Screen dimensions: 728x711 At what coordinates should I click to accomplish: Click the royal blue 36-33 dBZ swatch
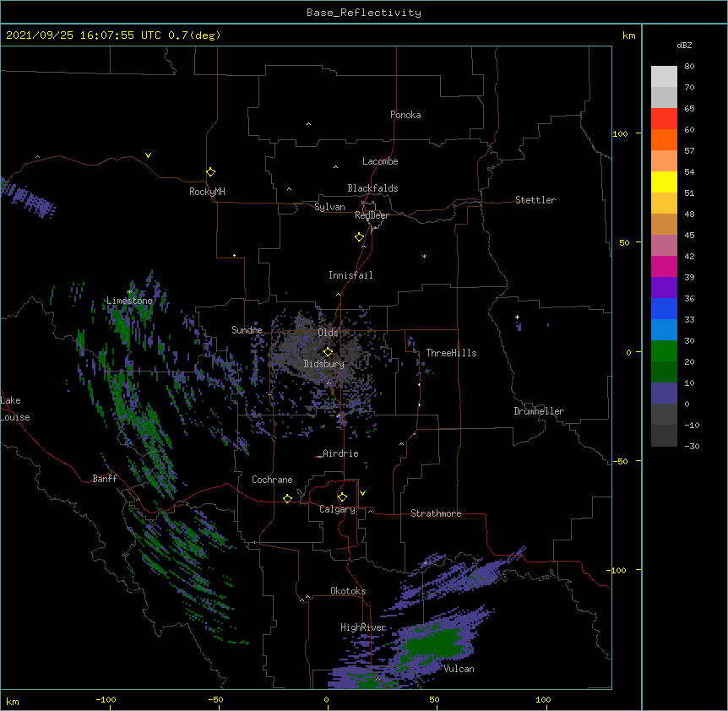pos(664,308)
